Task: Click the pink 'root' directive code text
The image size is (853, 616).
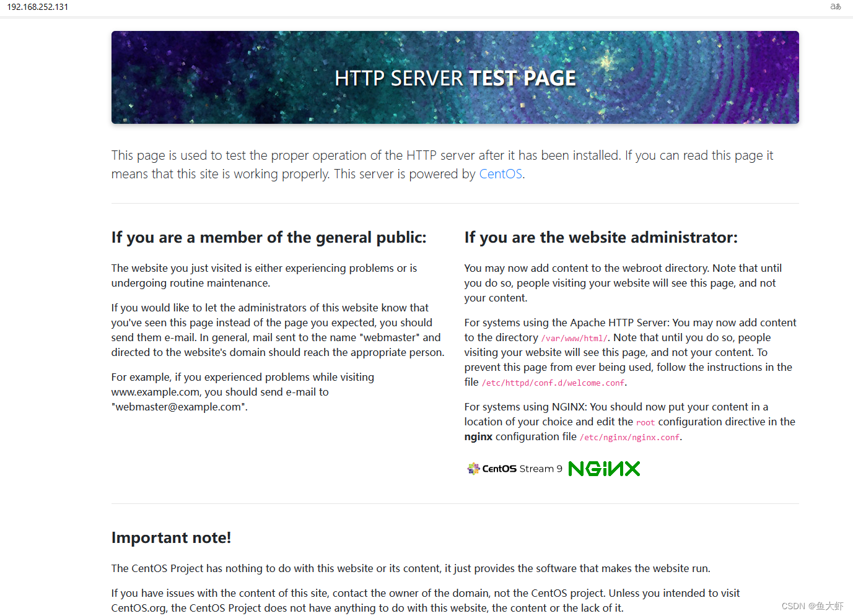Action: coord(645,423)
